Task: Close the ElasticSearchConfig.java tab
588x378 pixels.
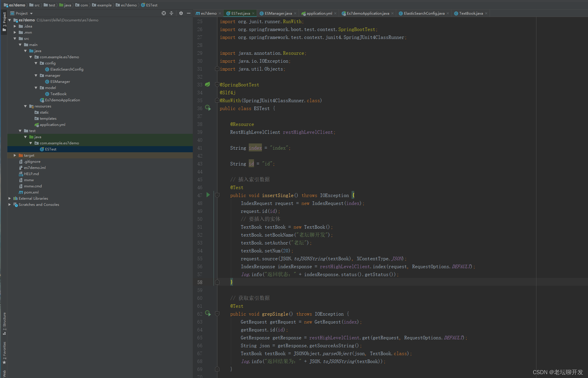Action: tap(448, 13)
